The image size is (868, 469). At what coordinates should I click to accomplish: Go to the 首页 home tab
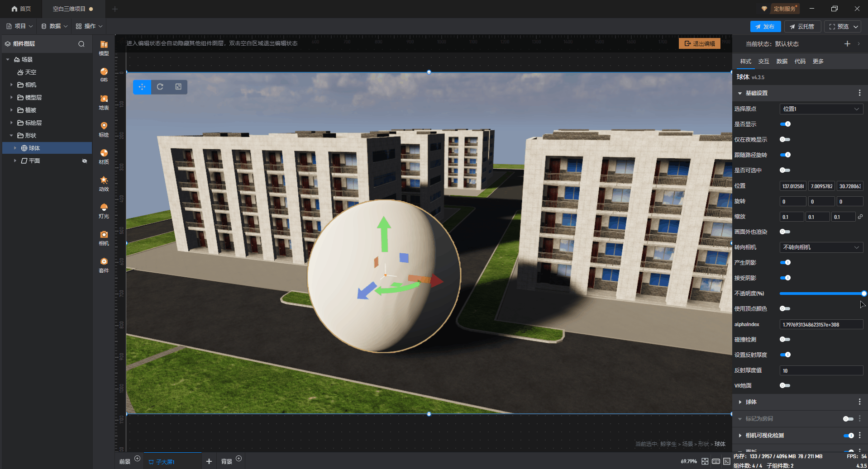[21, 9]
